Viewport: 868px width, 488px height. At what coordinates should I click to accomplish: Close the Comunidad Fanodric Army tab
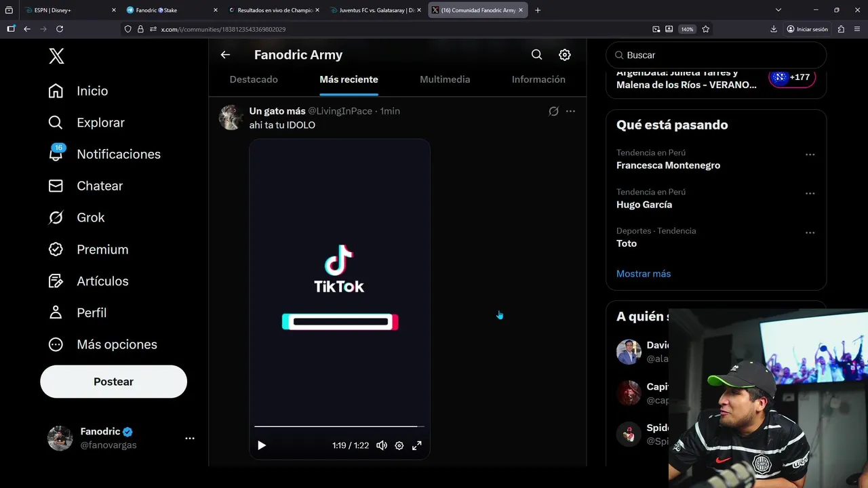[x=521, y=10]
